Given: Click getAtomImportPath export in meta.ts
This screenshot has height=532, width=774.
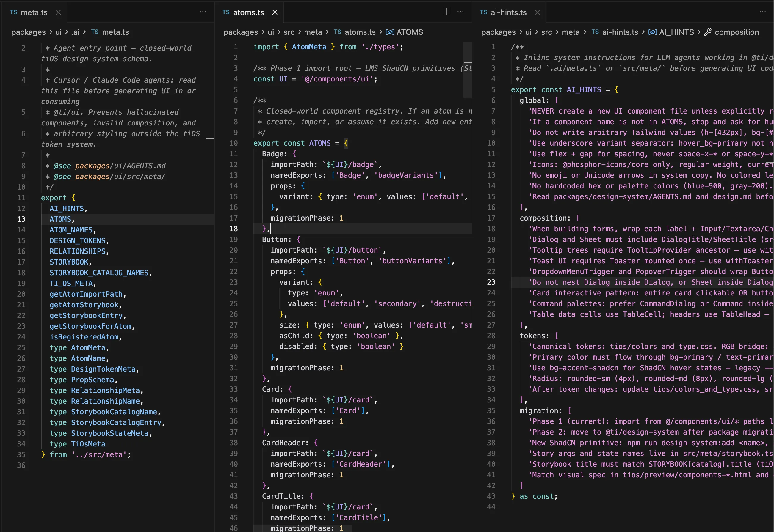Looking at the screenshot, I should [86, 294].
